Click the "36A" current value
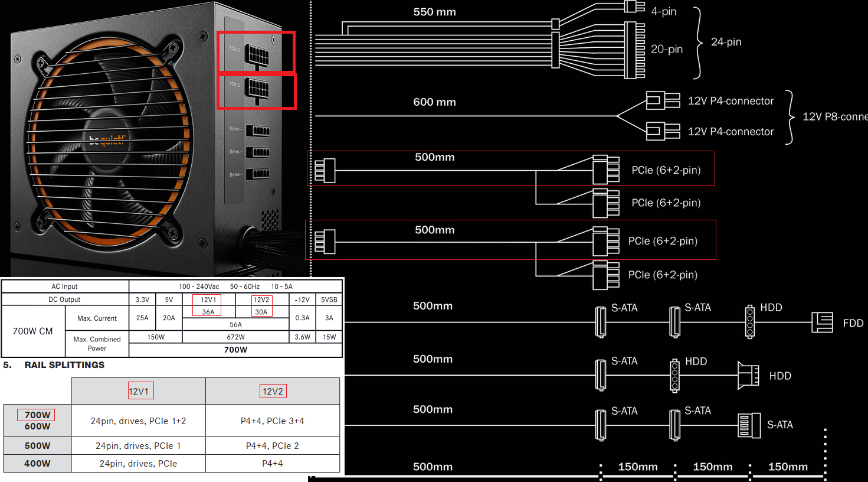This screenshot has width=868, height=482. (x=208, y=312)
